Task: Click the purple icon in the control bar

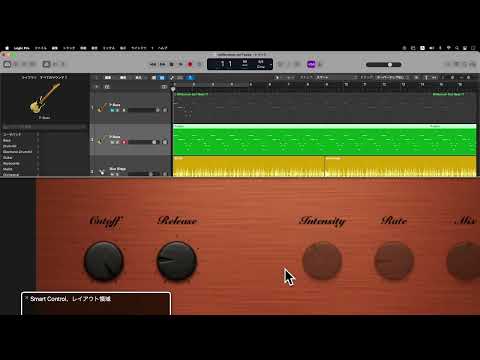Action: click(311, 64)
